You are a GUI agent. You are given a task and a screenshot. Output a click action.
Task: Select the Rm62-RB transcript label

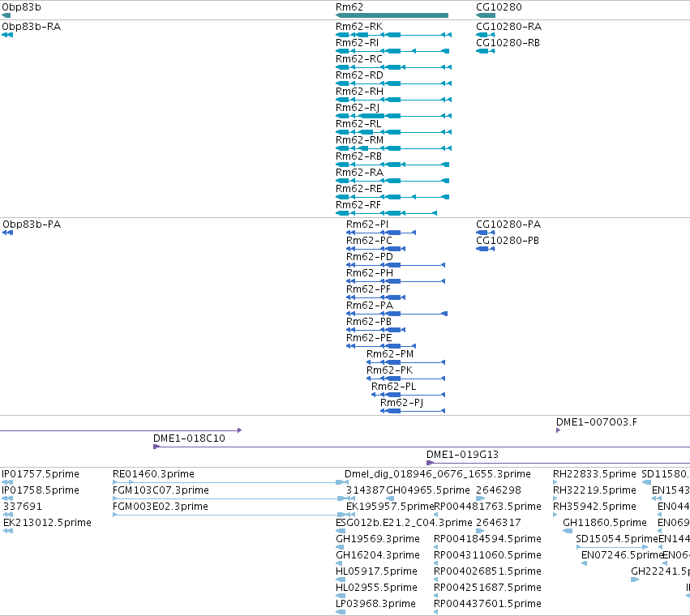point(358,156)
